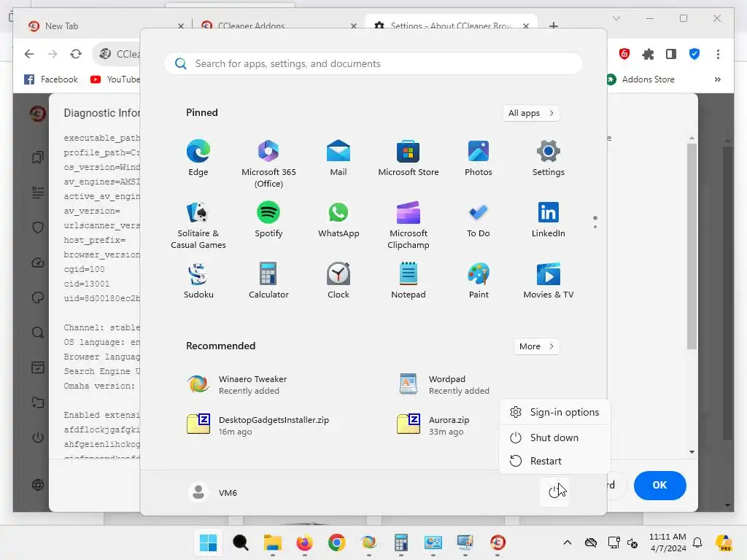This screenshot has height=560, width=747.
Task: Open the red ad blocker extension icon
Action: [x=624, y=54]
